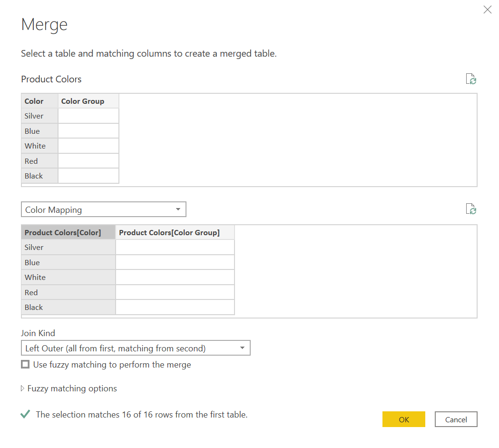Click the OK button

pos(403,419)
